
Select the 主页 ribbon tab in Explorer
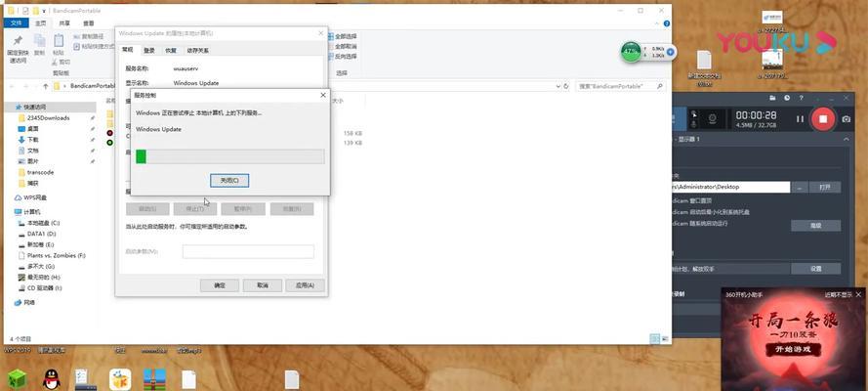coord(40,23)
